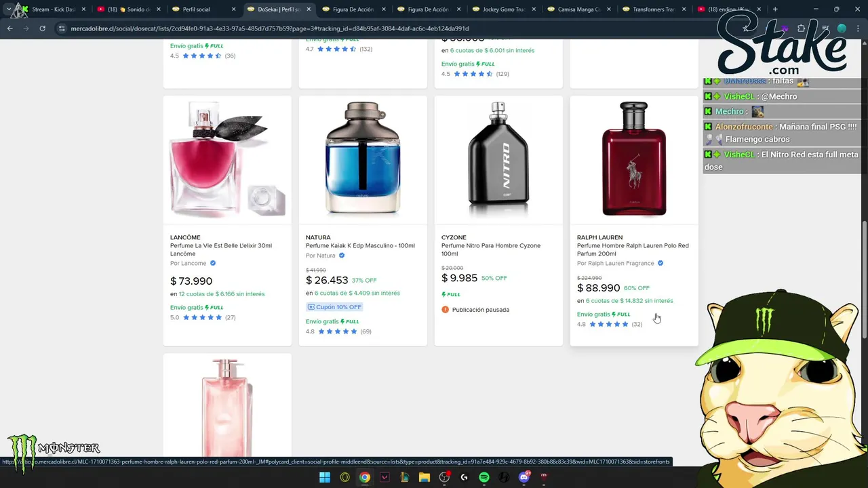This screenshot has width=868, height=488.
Task: Open 'Perfume Nitro Para Hombre Cyzone' title
Action: point(491,249)
